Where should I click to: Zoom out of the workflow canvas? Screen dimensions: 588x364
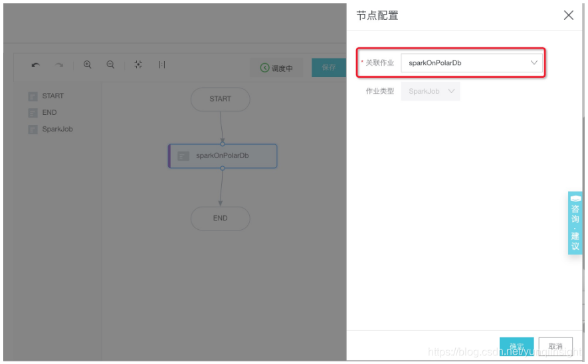coord(110,64)
